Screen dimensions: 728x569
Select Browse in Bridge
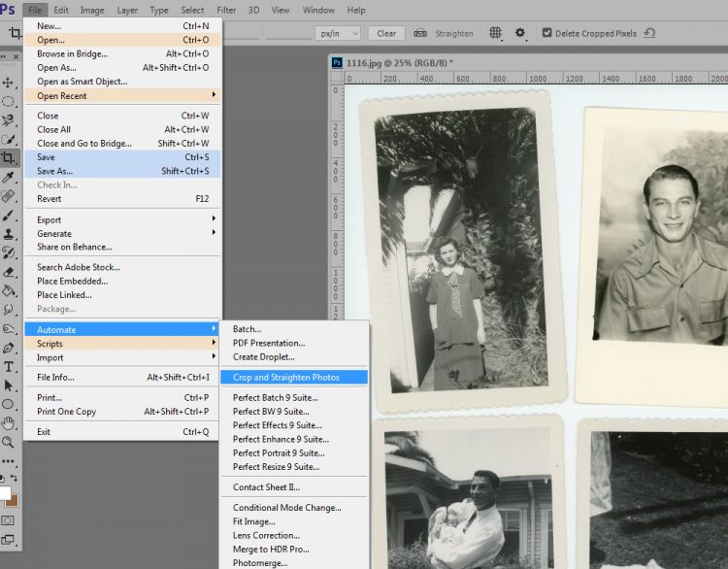click(122, 53)
